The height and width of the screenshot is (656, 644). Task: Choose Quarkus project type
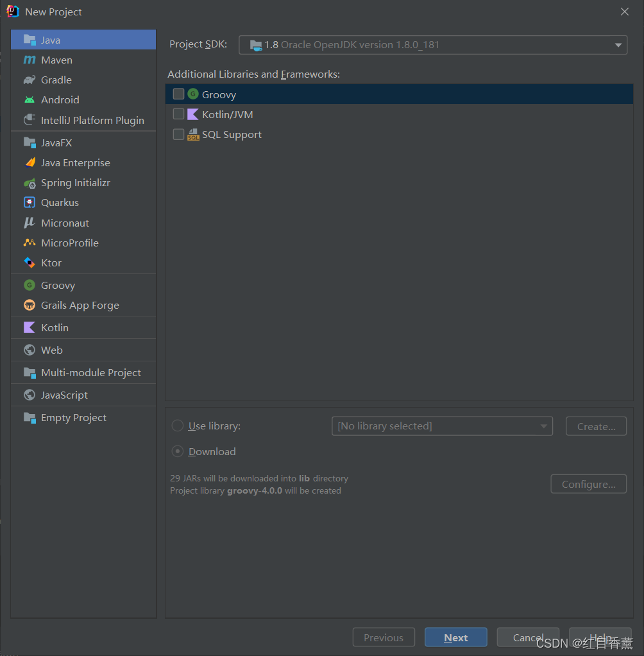pos(83,202)
